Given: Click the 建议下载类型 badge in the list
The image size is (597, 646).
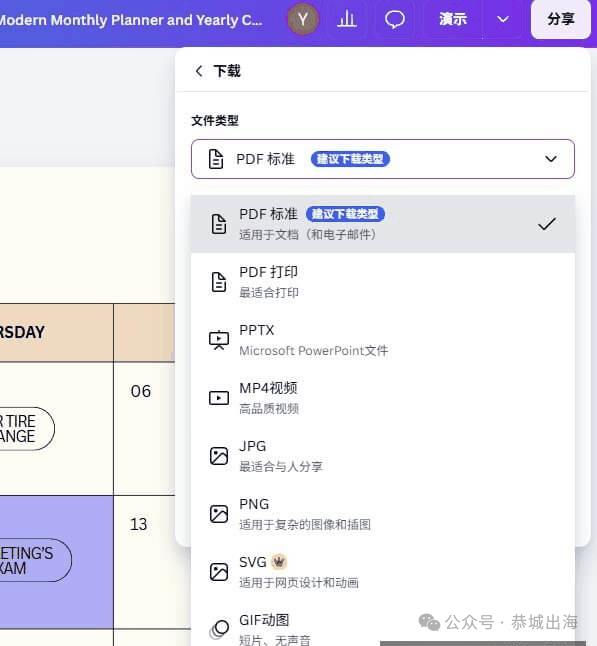Looking at the screenshot, I should click(345, 214).
